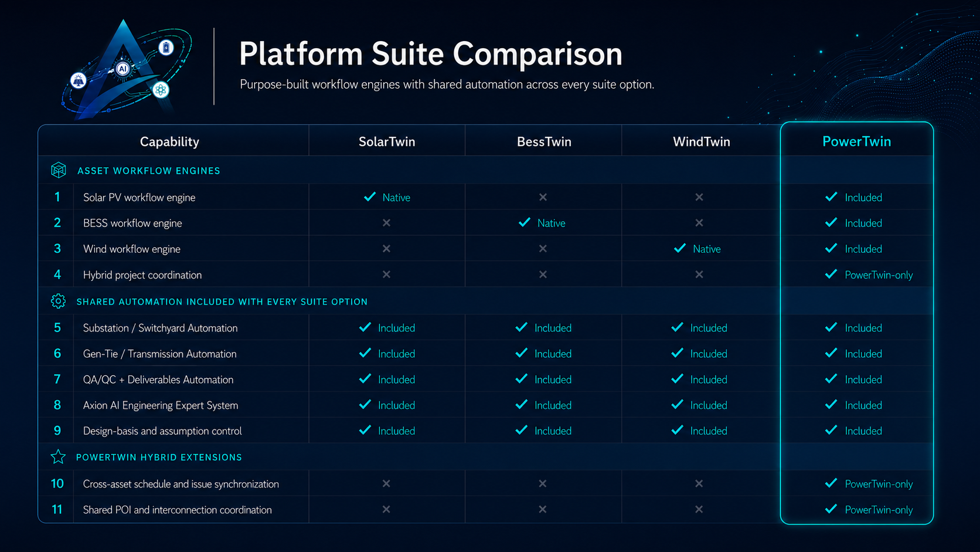Click Axion AI Engineering Expert System label
The width and height of the screenshot is (980, 552).
[x=161, y=405]
